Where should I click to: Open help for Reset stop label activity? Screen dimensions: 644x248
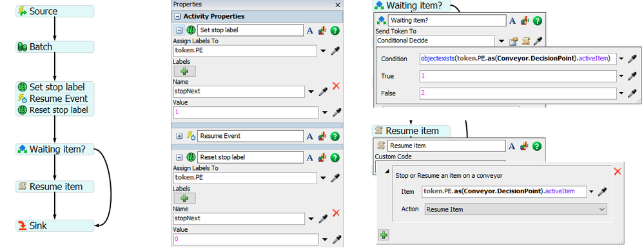point(335,157)
